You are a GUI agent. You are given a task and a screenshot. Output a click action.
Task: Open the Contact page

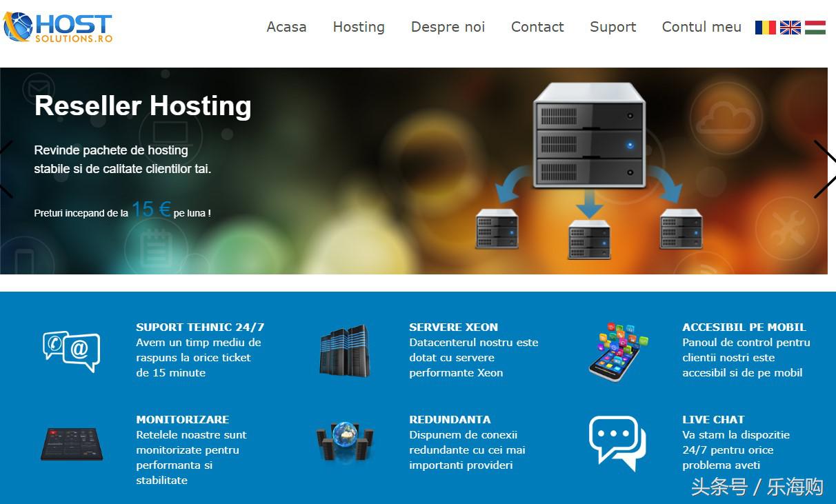click(537, 27)
